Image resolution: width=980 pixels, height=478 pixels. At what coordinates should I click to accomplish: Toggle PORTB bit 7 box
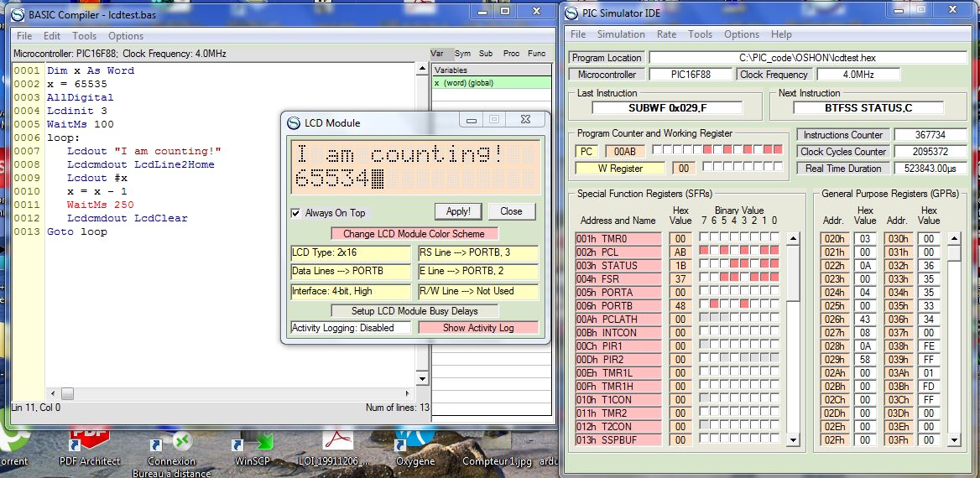pos(704,304)
